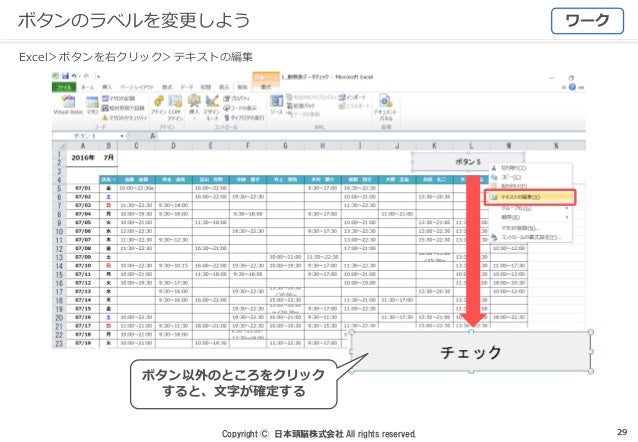Open the XML ソース pane
This screenshot has height=442, width=638.
(x=277, y=105)
